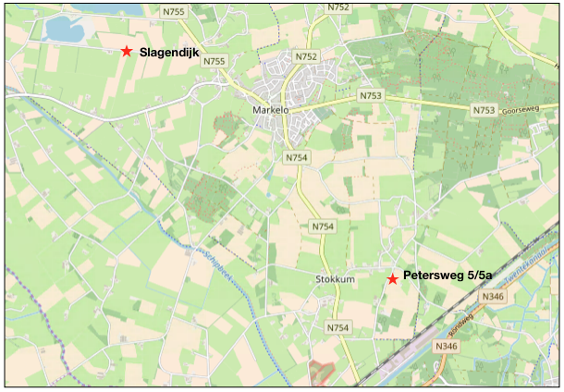
Task: Click the N346 shield beside Twentekanaal label
Action: pyautogui.click(x=493, y=297)
